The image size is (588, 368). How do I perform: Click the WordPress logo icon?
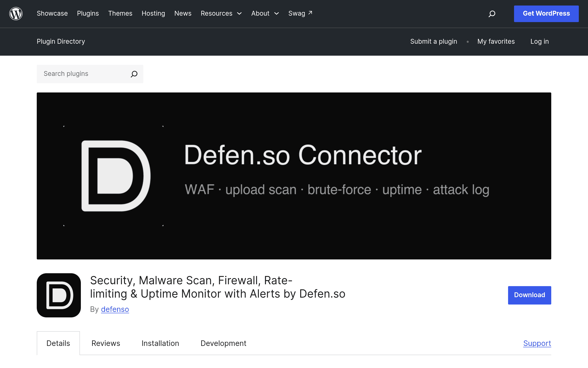(16, 14)
